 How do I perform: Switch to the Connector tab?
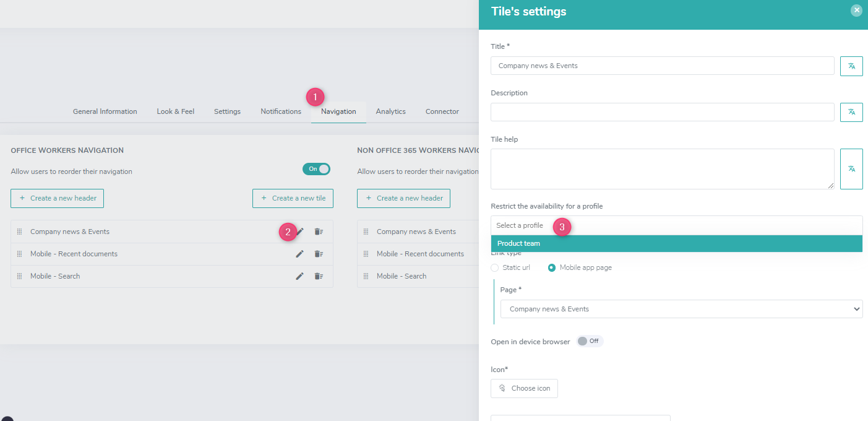pyautogui.click(x=442, y=111)
